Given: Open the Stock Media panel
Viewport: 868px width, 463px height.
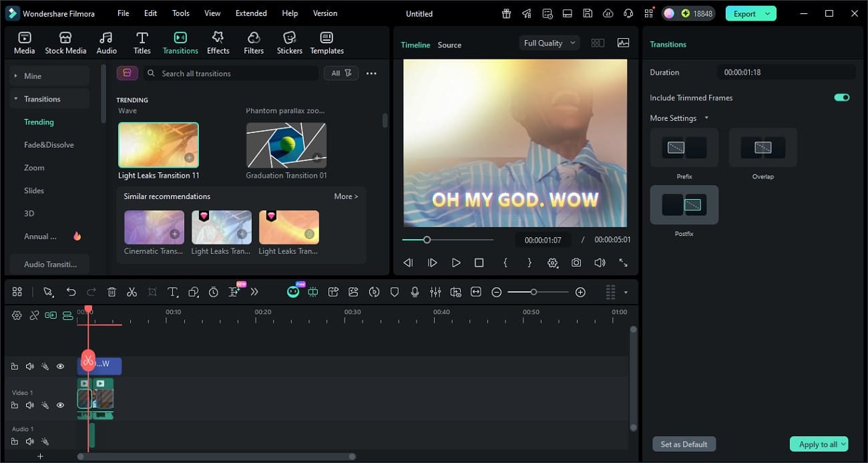Looking at the screenshot, I should coord(65,41).
